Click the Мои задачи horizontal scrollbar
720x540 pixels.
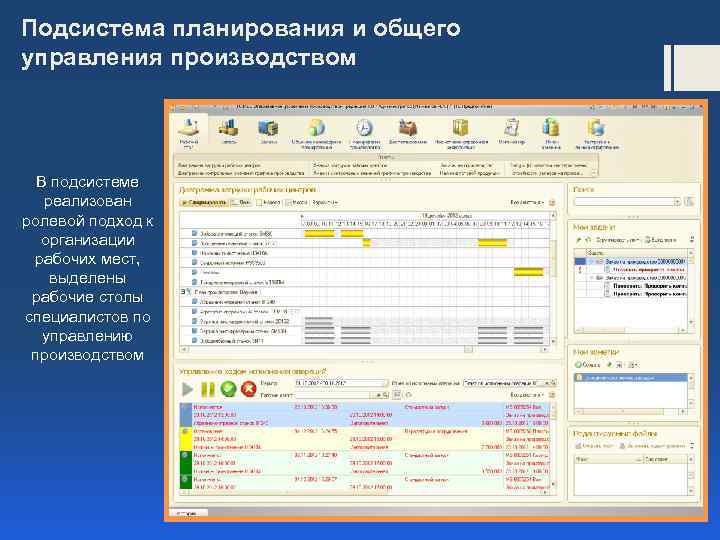click(631, 330)
